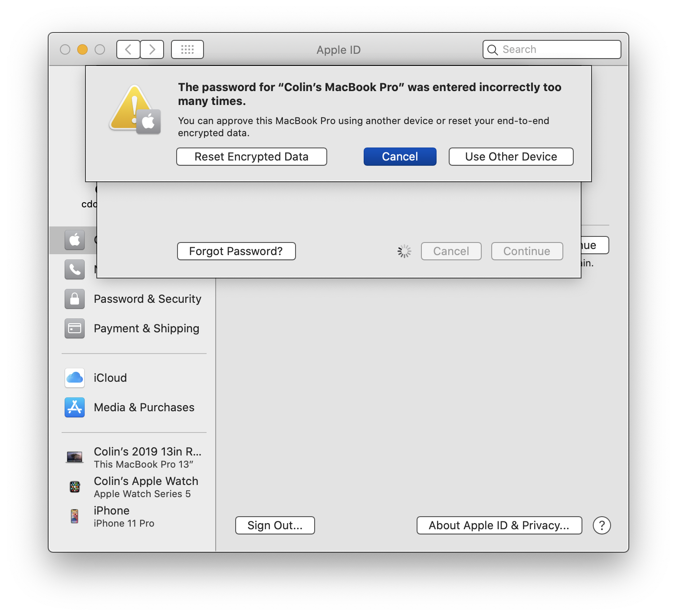Click the Reset Encrypted Data button

click(252, 157)
